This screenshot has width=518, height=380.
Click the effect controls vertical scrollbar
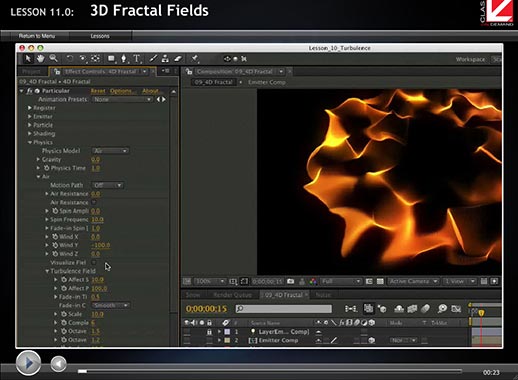pyautogui.click(x=173, y=217)
